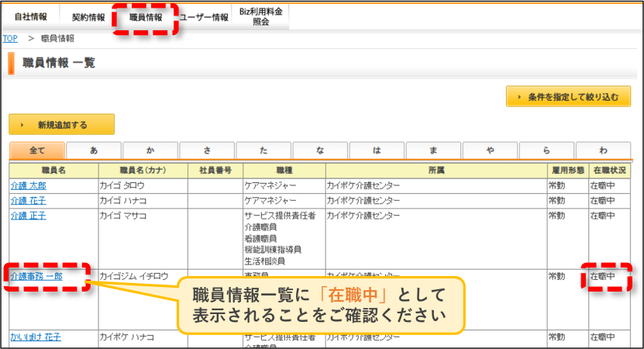Open the ユーザー情報 tab

click(x=204, y=17)
